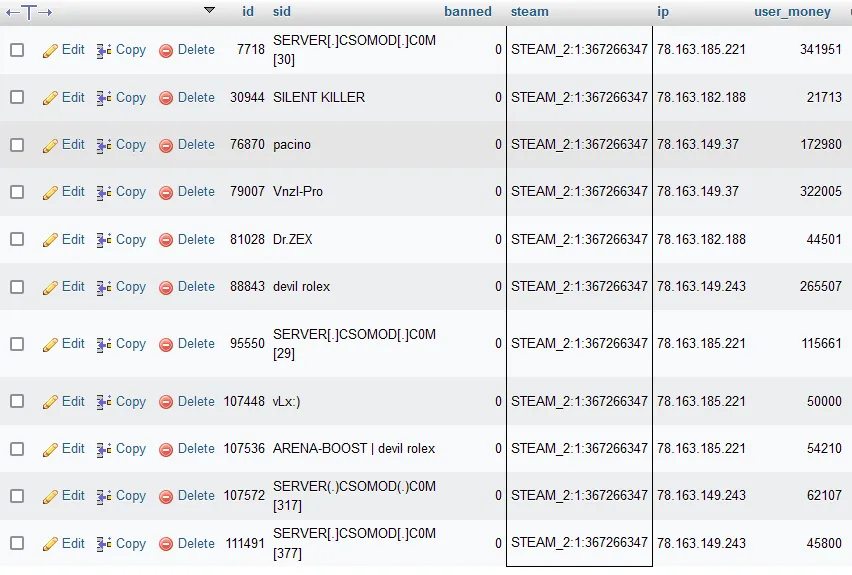Check the box for row 111491
This screenshot has width=852, height=575.
(17, 543)
